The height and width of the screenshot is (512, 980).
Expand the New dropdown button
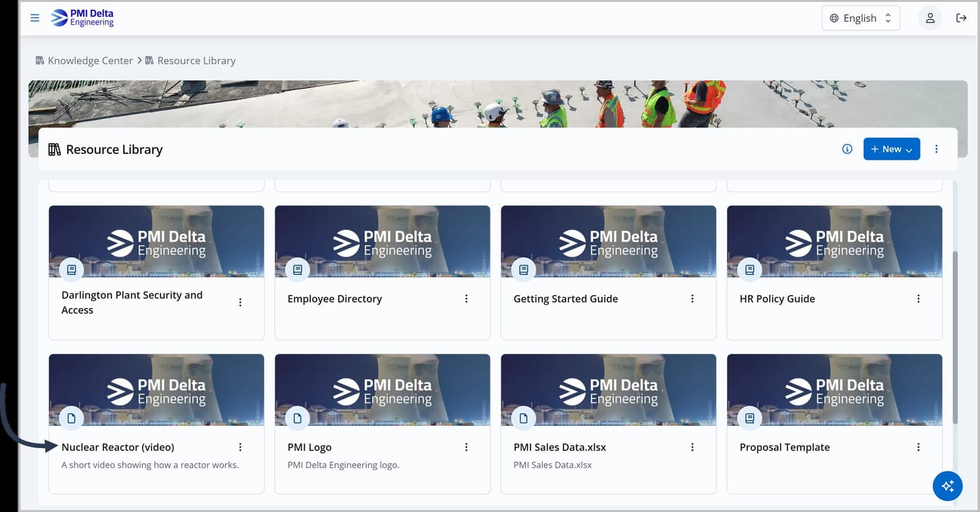(x=891, y=148)
